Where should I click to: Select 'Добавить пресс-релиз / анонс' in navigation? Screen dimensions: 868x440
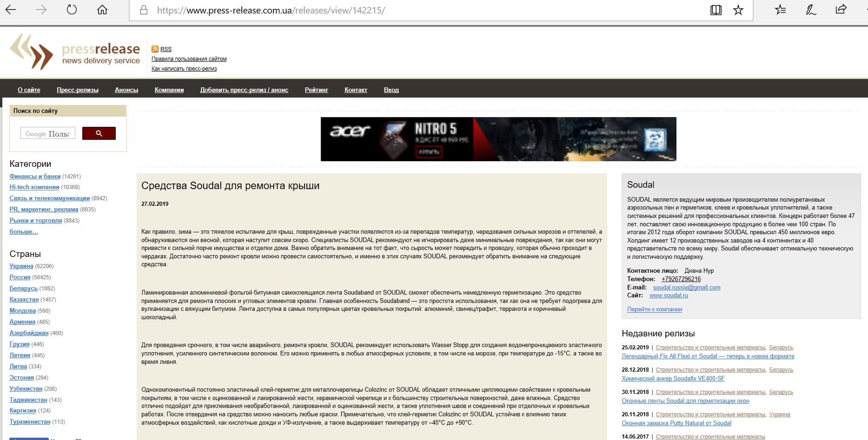pos(244,90)
